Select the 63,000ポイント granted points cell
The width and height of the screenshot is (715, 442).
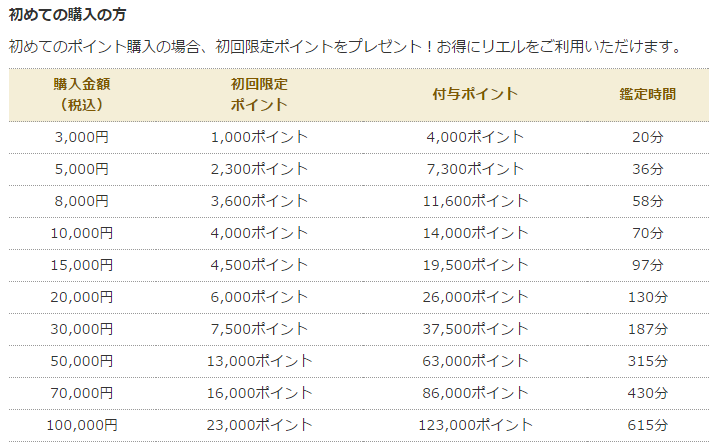point(475,361)
